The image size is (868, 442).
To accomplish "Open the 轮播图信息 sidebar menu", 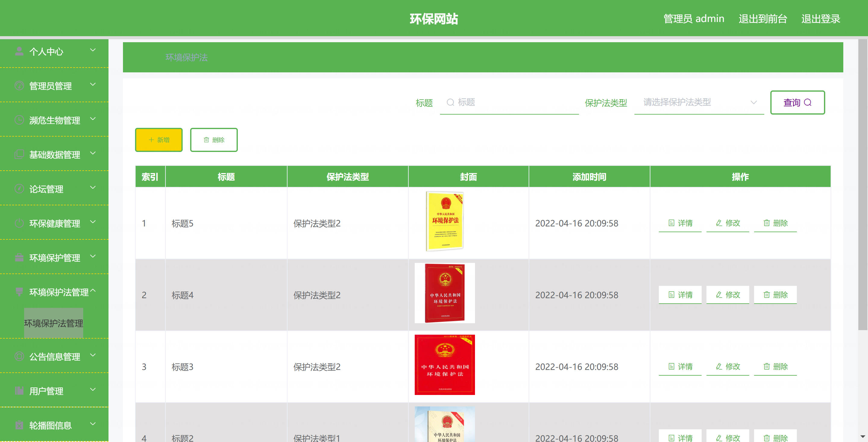I will [54, 425].
